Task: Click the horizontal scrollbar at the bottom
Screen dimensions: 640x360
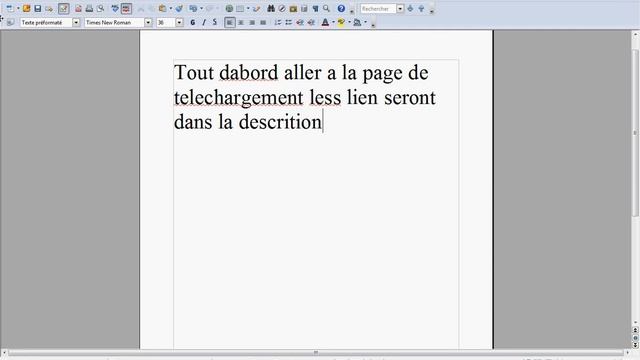Action: (315, 352)
